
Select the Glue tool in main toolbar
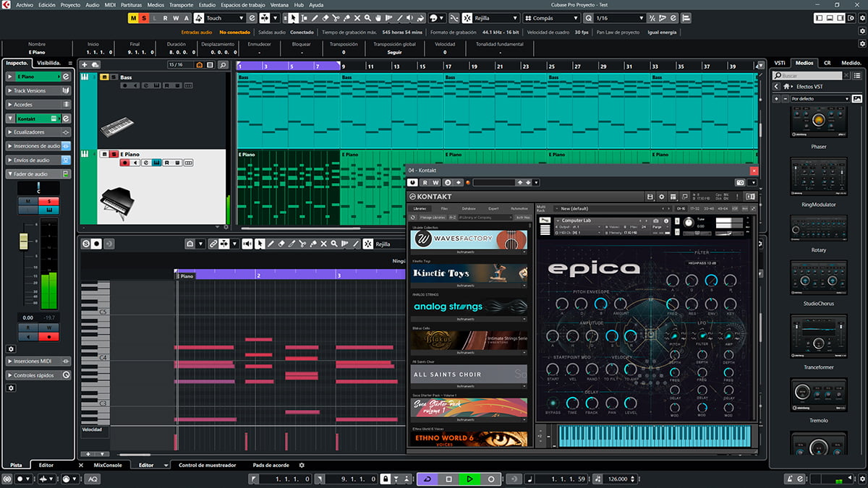coord(346,18)
